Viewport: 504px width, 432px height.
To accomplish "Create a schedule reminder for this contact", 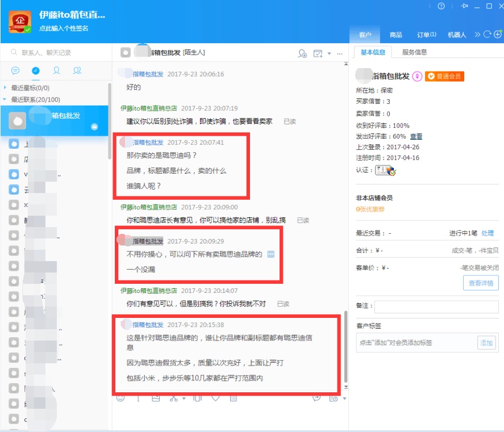I will pos(318,53).
